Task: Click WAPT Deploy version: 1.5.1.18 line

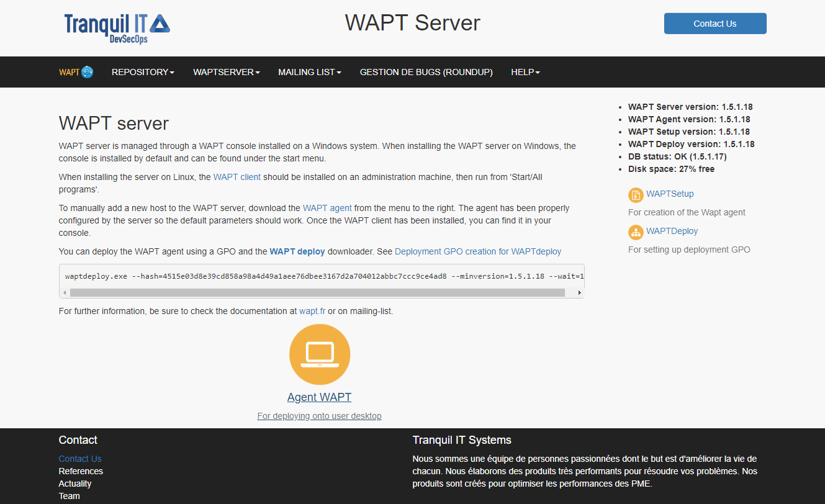Action: [x=692, y=144]
